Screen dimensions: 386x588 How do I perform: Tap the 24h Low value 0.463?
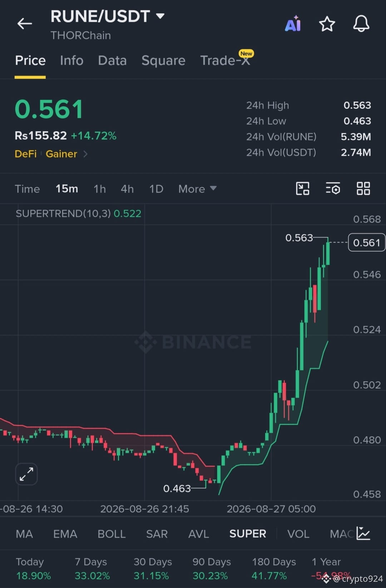tap(357, 121)
